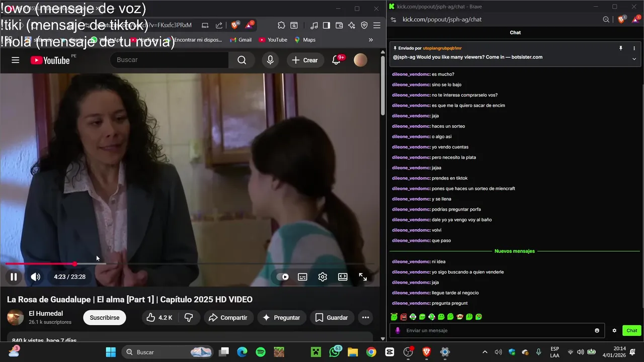Open the Crear button on YouTube
This screenshot has width=644, height=362.
click(x=305, y=60)
